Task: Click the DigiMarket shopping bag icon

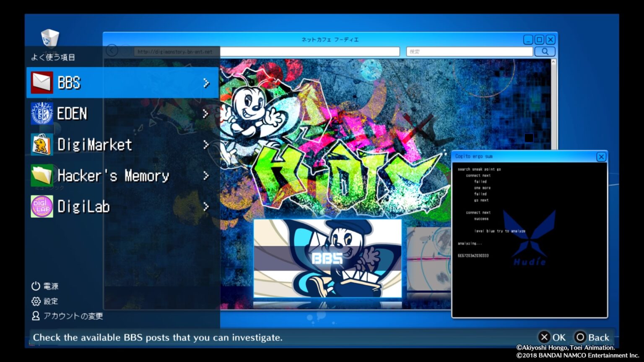Action: pos(42,144)
